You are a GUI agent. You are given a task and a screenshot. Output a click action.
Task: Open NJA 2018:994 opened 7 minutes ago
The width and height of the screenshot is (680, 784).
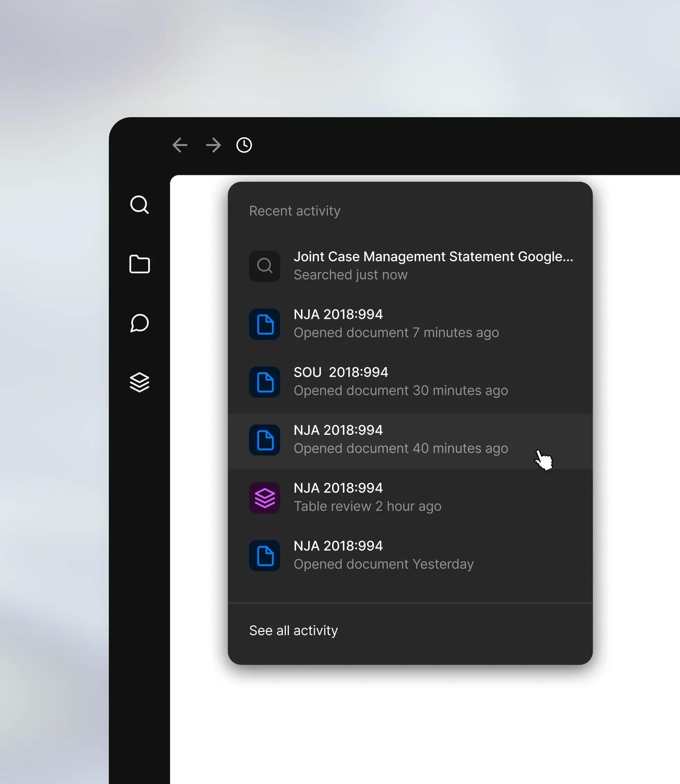coord(410,324)
